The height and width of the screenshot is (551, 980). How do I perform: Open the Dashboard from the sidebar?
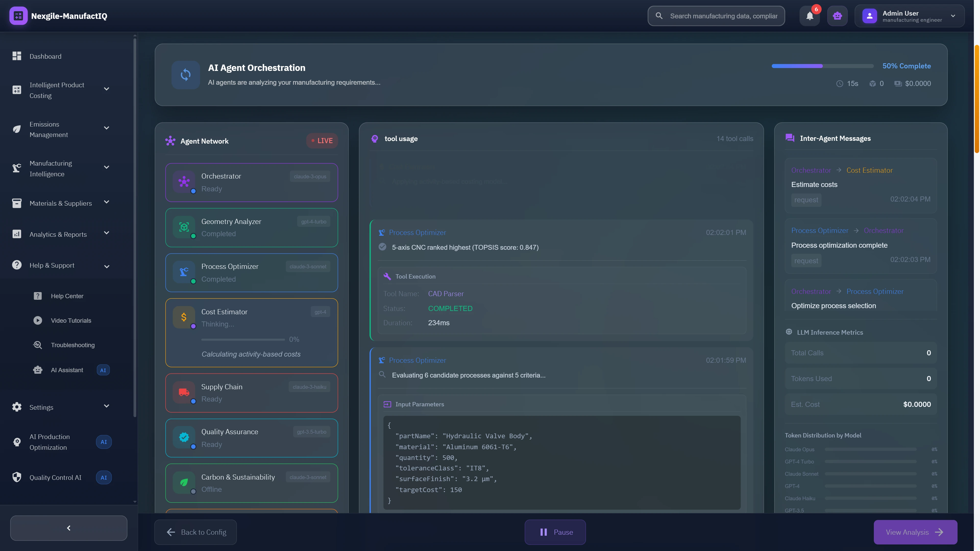pos(45,56)
